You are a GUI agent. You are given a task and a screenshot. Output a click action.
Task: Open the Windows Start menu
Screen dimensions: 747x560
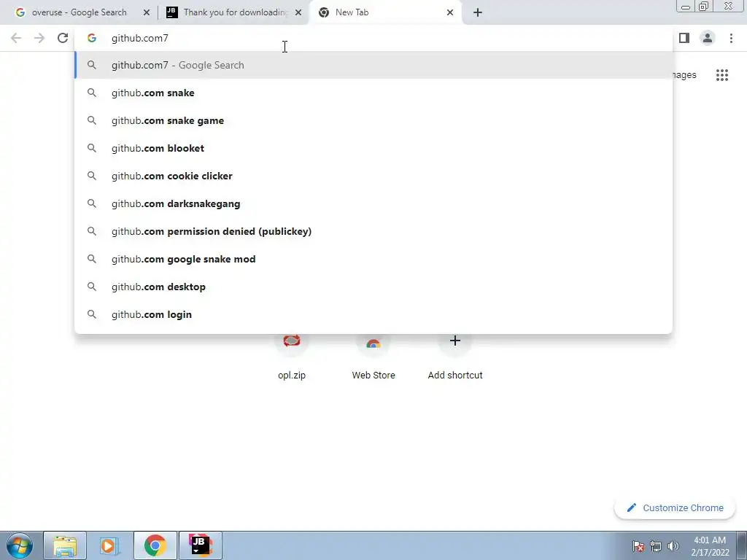click(19, 545)
